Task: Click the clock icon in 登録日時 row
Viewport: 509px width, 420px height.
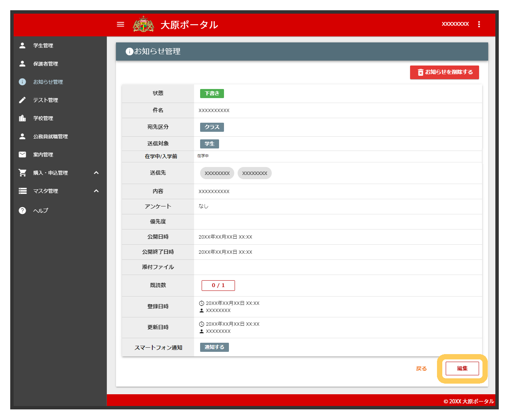Action: [202, 303]
